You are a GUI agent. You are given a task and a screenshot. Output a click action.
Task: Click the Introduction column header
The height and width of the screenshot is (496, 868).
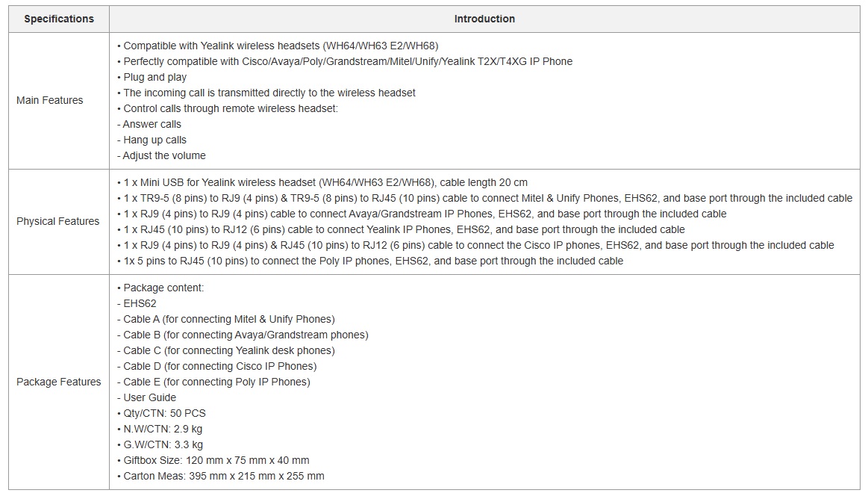coord(484,19)
